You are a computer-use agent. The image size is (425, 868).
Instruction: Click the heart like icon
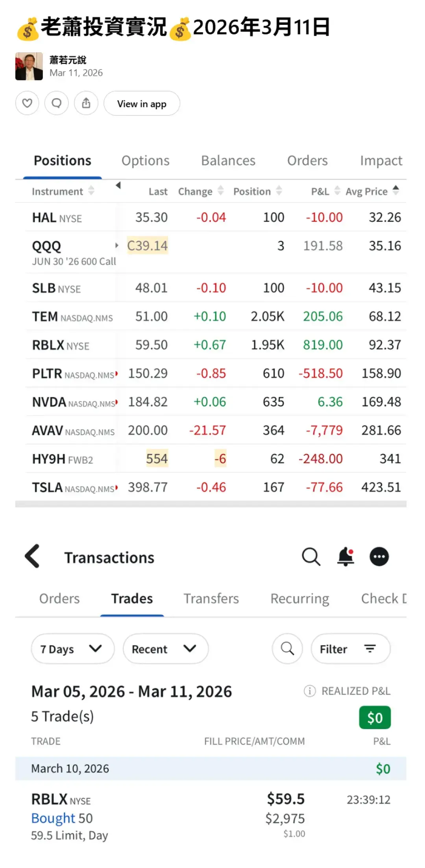click(27, 103)
